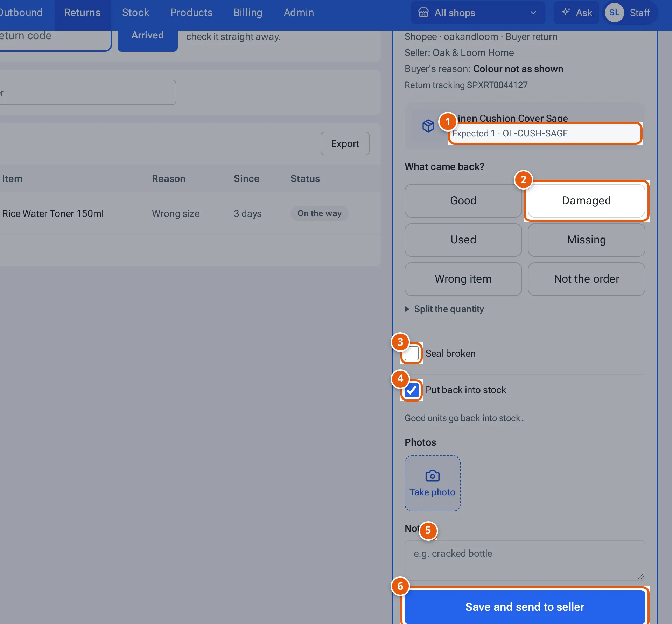Click the SL staff avatar

tap(614, 13)
